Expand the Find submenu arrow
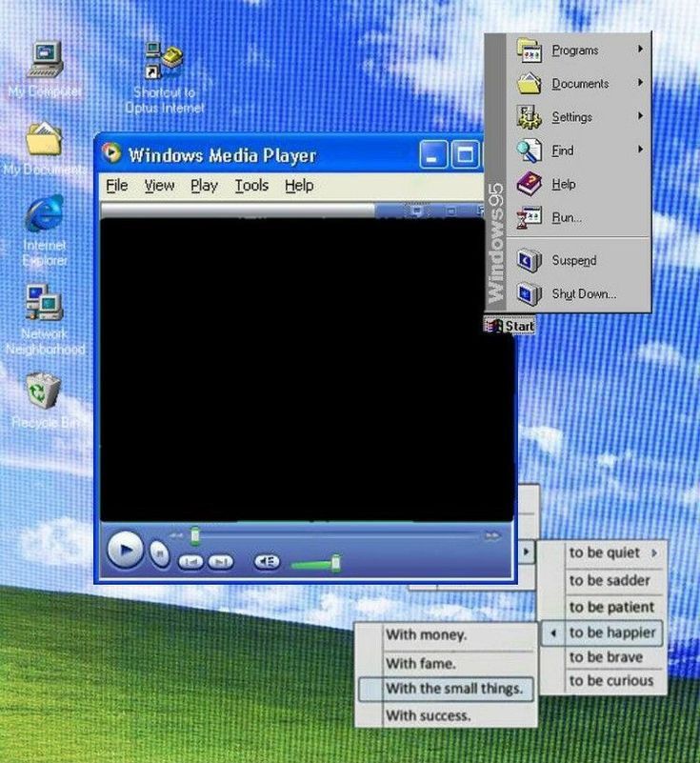The width and height of the screenshot is (700, 763). point(640,150)
